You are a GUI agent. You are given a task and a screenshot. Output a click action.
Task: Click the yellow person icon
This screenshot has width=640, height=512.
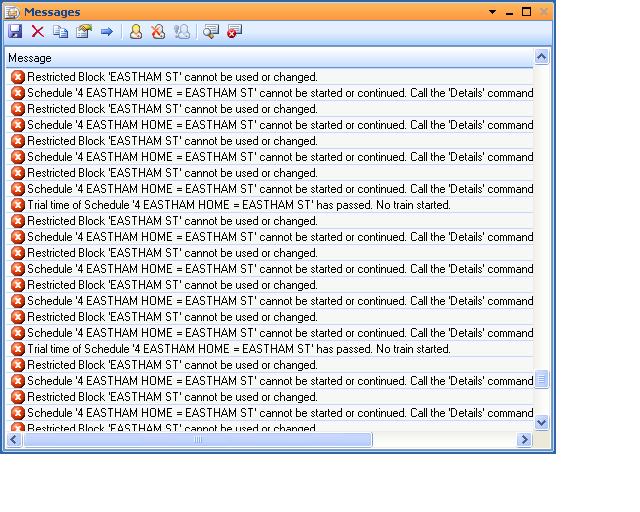tap(136, 32)
